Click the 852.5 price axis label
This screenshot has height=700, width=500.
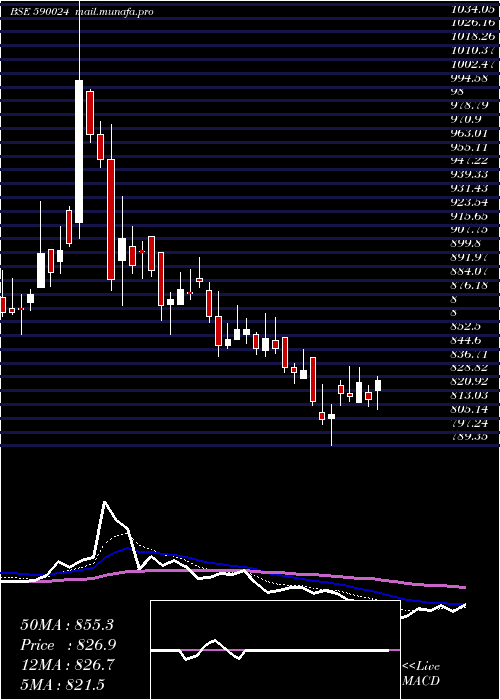click(466, 327)
